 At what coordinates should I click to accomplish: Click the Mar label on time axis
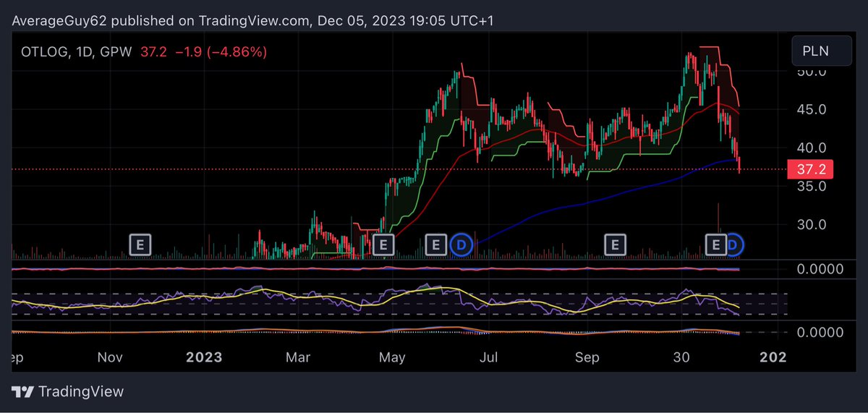(297, 357)
